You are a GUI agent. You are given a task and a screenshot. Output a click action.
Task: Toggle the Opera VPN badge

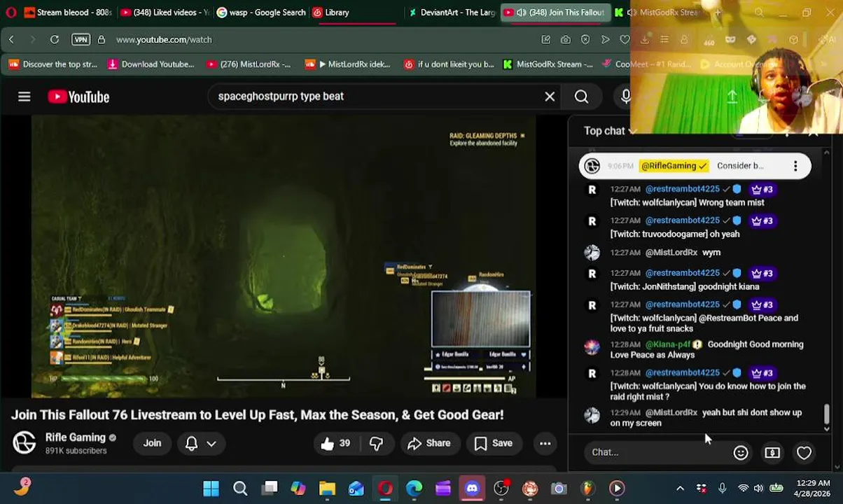click(x=81, y=40)
